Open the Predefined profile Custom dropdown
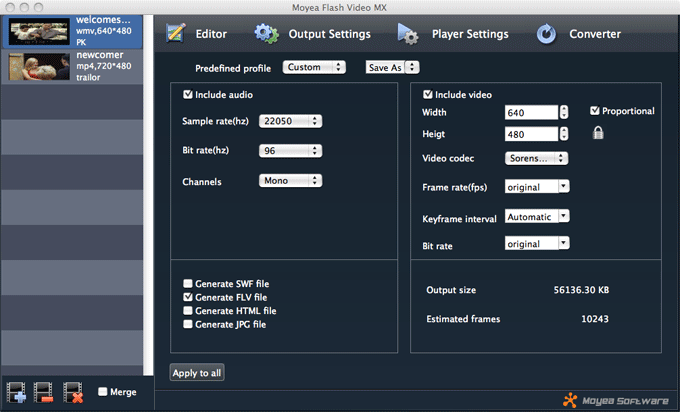The height and width of the screenshot is (412, 680). 314,68
